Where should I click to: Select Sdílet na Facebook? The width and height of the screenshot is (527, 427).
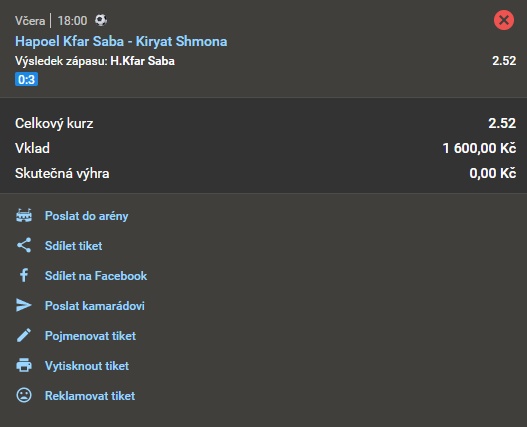point(96,276)
